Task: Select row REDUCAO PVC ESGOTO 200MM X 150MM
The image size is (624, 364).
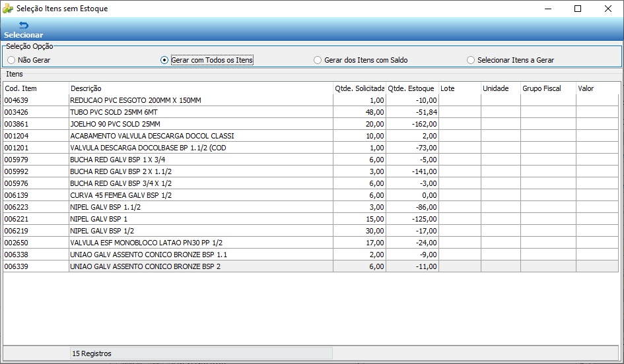Action: [311, 100]
